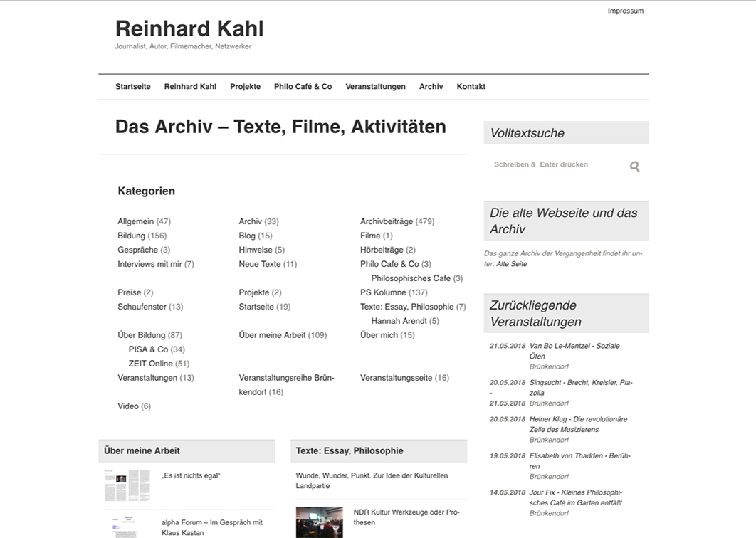Screen dimensions: 756x538
Task: Click the Reinhard Kahl site title
Action: point(189,28)
